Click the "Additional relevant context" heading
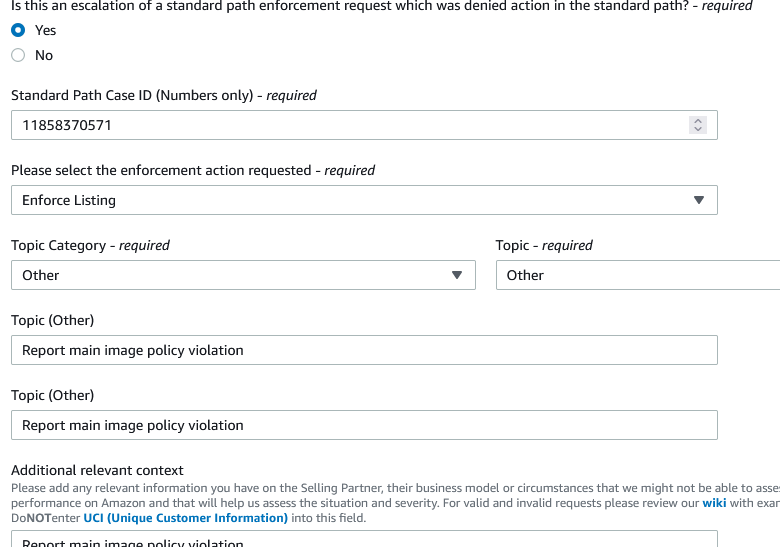Viewport: 780px width, 547px height. (x=97, y=470)
